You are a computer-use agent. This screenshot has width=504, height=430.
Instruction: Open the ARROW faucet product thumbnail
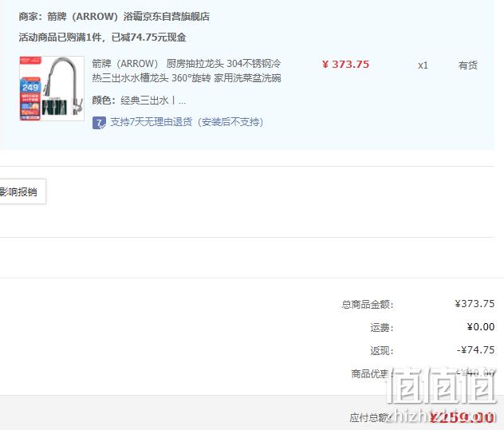click(x=52, y=89)
